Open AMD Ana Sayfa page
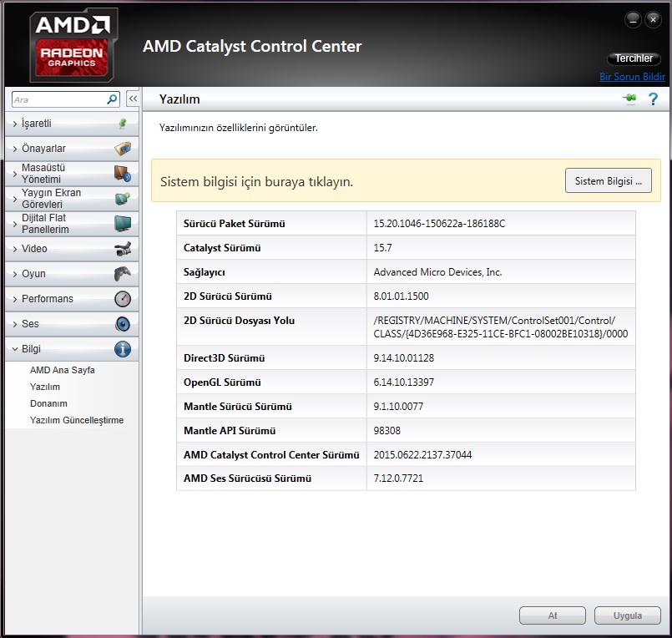This screenshot has height=638, width=672. [62, 370]
